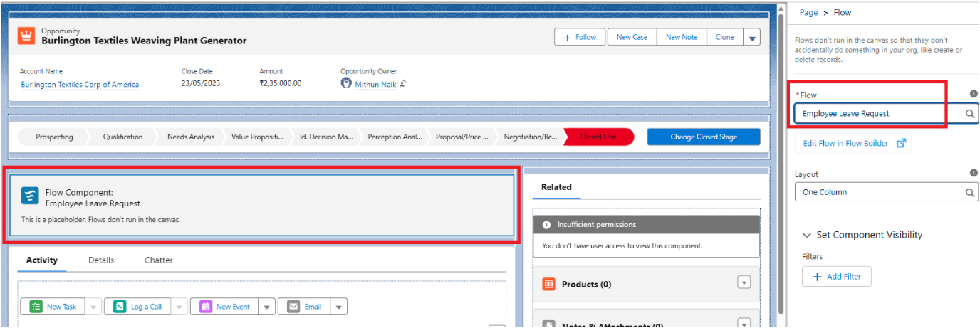Select the Negotiation/Re... stage

pyautogui.click(x=531, y=137)
